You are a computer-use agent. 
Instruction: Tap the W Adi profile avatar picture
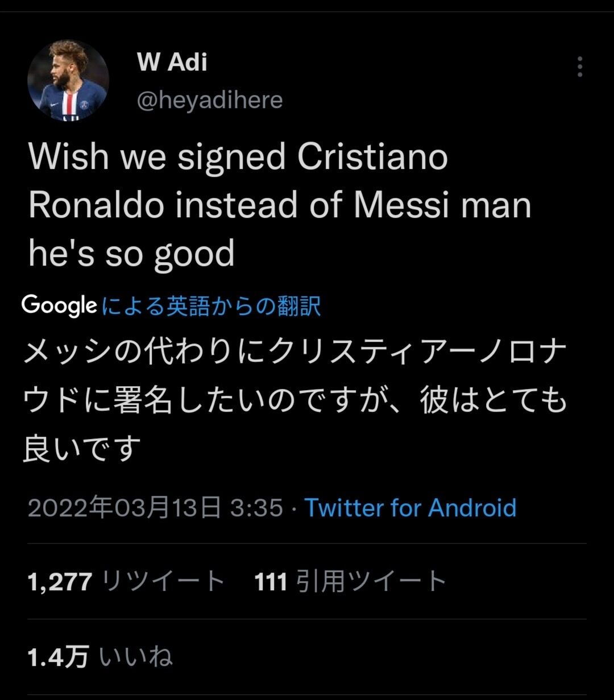[x=68, y=80]
